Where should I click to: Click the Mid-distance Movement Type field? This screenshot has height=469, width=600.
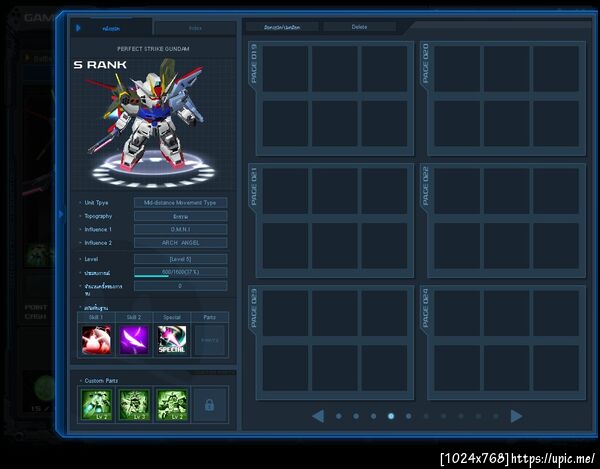[180, 203]
